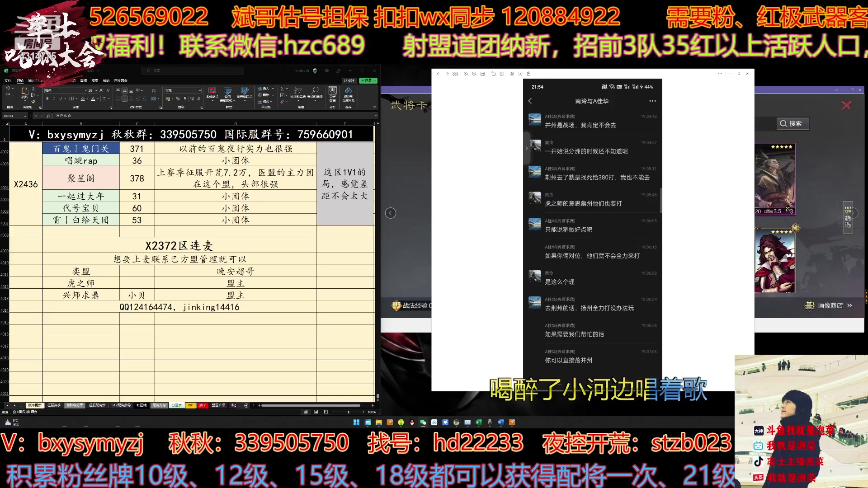Image resolution: width=868 pixels, height=488 pixels.
Task: Switch to Page Layout view in status bar
Action: (x=316, y=412)
